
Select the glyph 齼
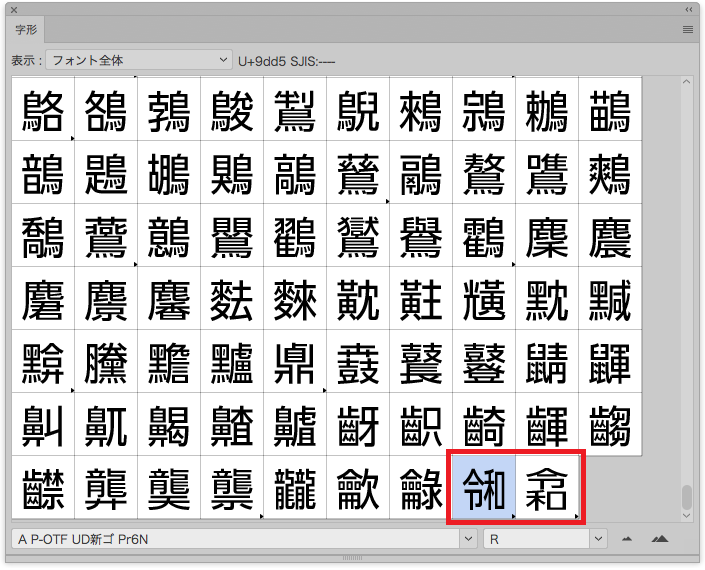coord(43,488)
